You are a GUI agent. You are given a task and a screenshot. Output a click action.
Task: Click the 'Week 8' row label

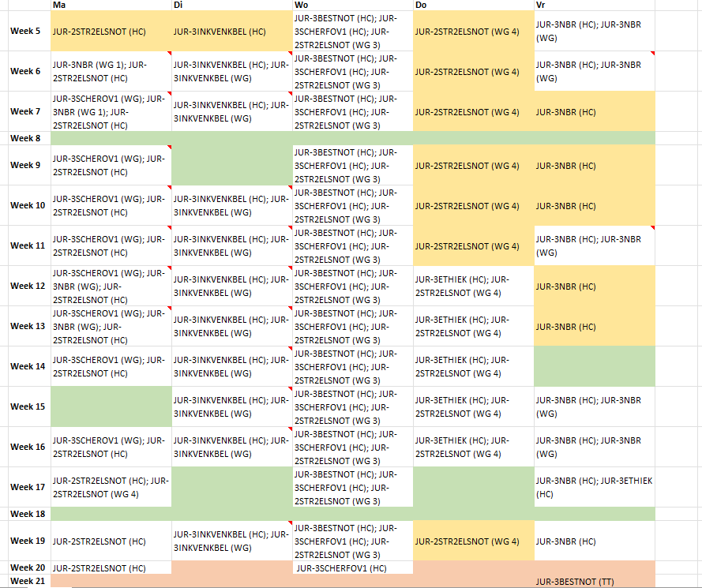click(x=25, y=138)
